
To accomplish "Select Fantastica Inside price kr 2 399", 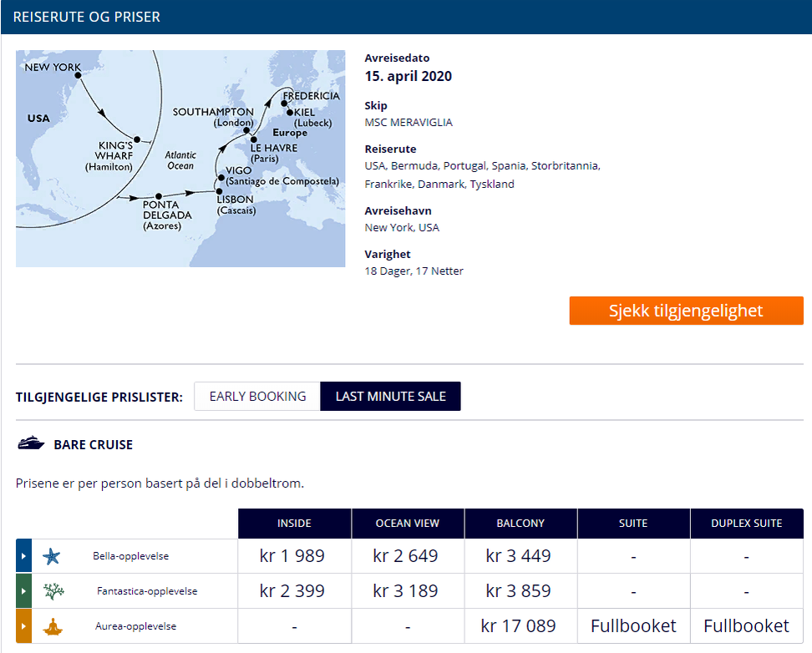I will pos(292,591).
